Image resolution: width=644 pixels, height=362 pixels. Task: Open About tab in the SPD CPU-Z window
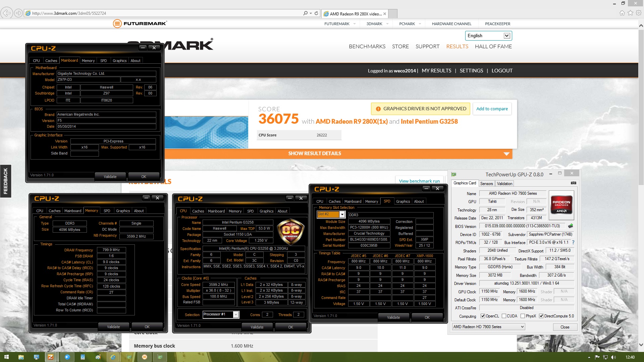[419, 201]
